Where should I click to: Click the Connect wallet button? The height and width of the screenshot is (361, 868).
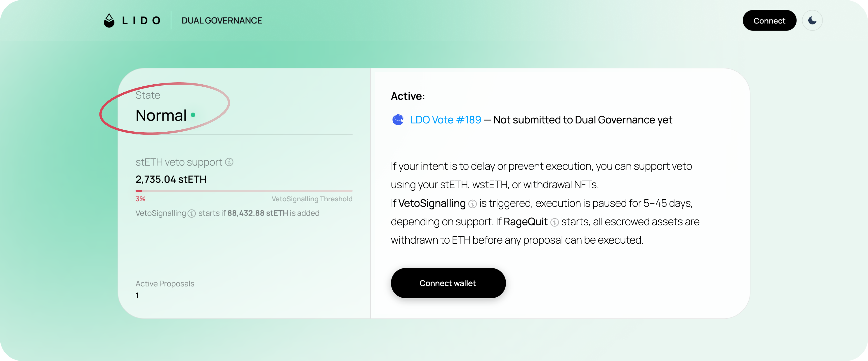(x=448, y=283)
